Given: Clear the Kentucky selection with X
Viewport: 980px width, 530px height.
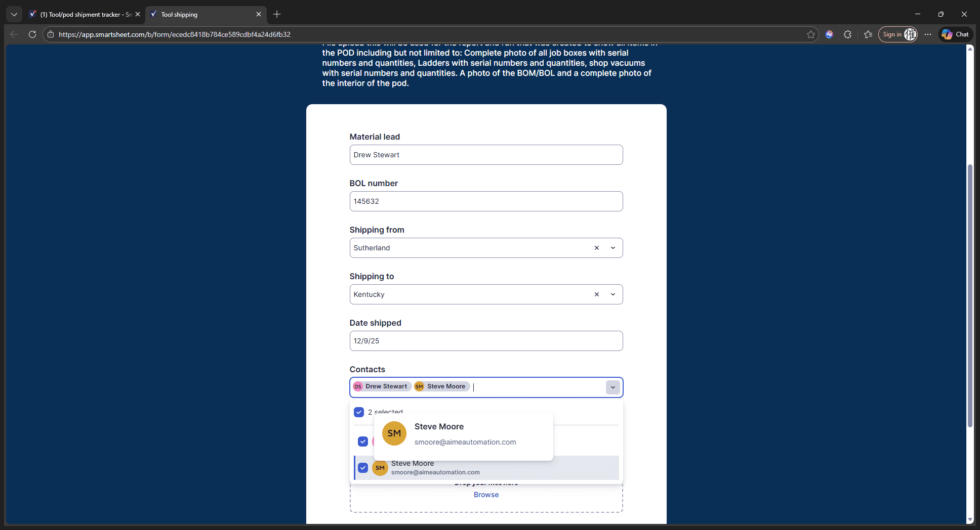Looking at the screenshot, I should click(x=597, y=294).
